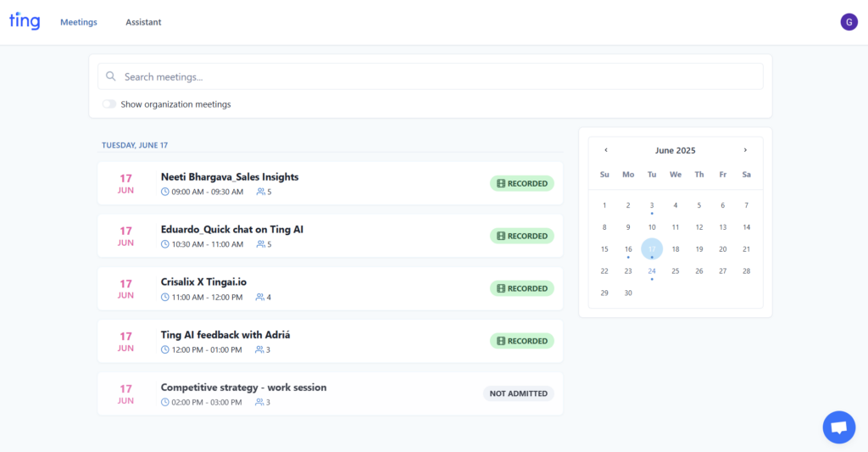Open the user avatar G
Screen dimensions: 868x452
(849, 22)
